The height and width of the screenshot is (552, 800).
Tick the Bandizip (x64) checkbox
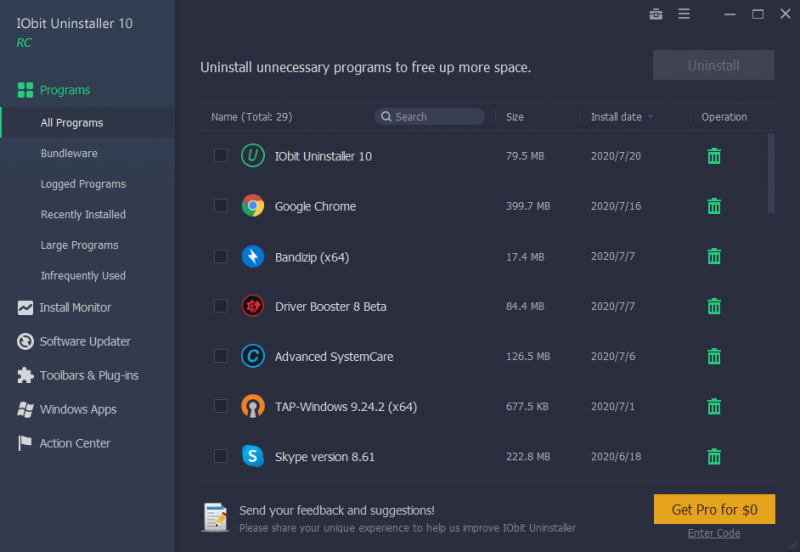pos(220,256)
